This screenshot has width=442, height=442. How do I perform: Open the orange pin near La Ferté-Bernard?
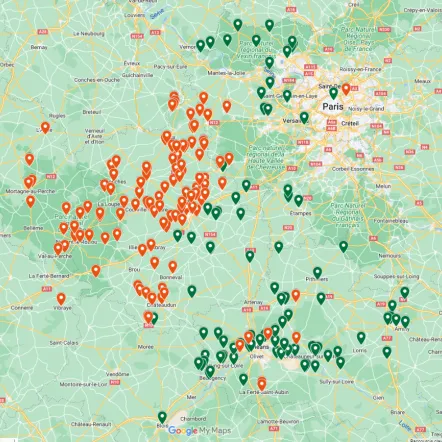click(96, 271)
